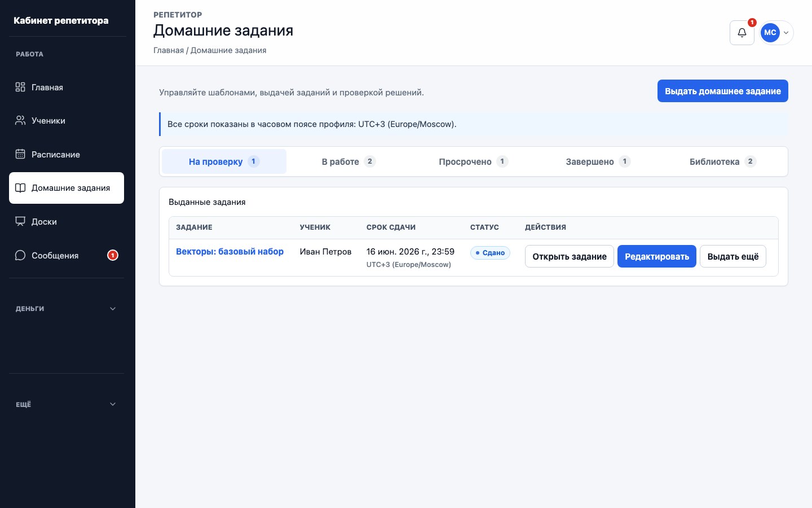Viewport: 812px width, 508px height.
Task: Open Главная in the sidebar
Action: coord(67,87)
